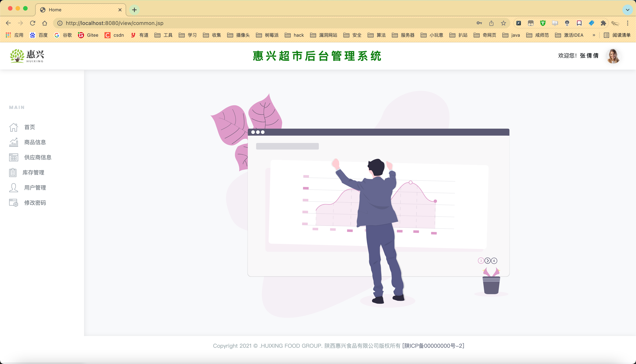Open 修改密码 menu item

click(x=35, y=203)
